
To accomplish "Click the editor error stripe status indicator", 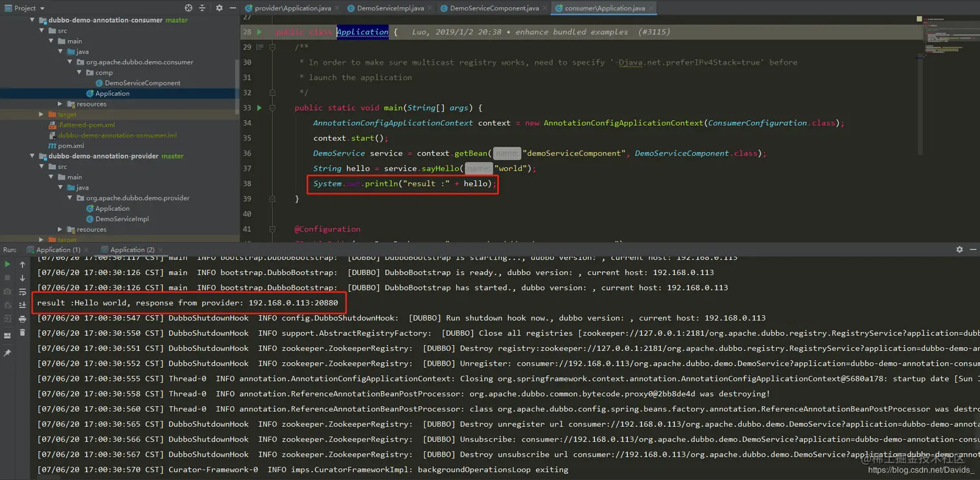I will pyautogui.click(x=919, y=19).
